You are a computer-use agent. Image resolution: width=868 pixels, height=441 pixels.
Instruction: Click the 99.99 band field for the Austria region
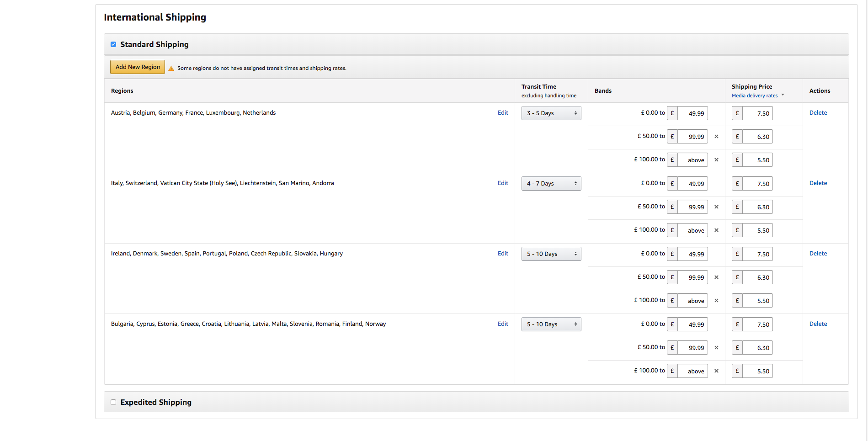coord(692,137)
